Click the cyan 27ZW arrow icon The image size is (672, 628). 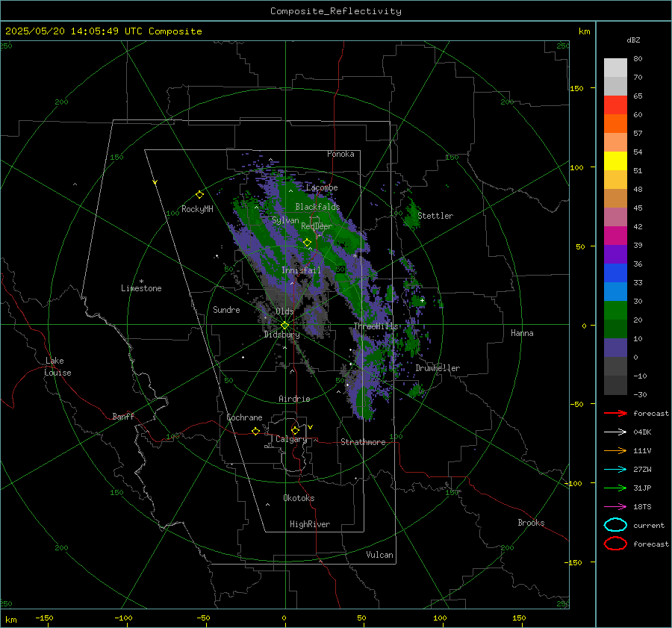[615, 470]
